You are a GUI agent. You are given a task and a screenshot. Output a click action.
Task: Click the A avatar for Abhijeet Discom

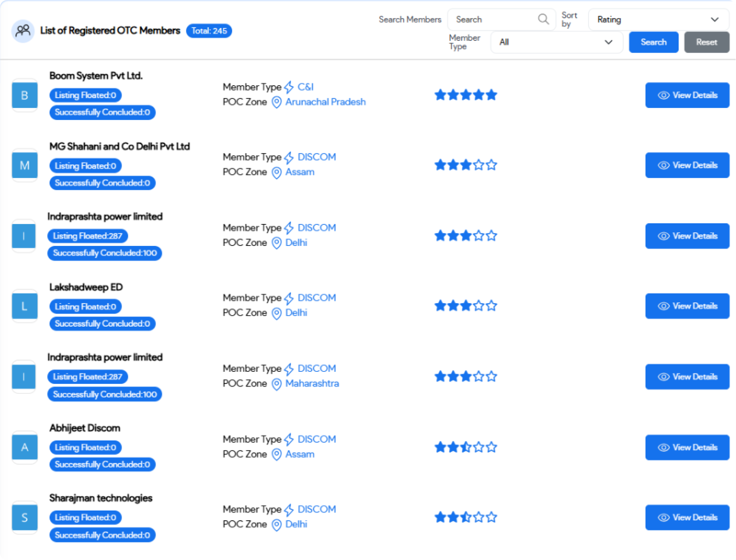pyautogui.click(x=24, y=447)
